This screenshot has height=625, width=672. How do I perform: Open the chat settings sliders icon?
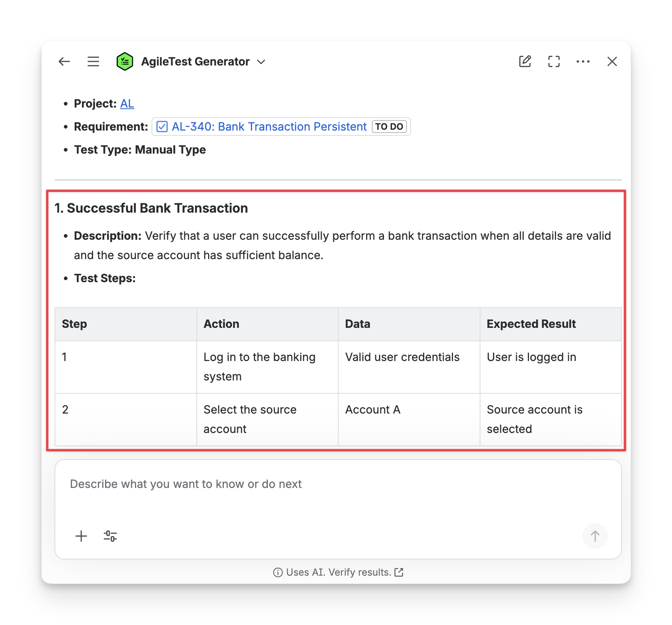110,536
